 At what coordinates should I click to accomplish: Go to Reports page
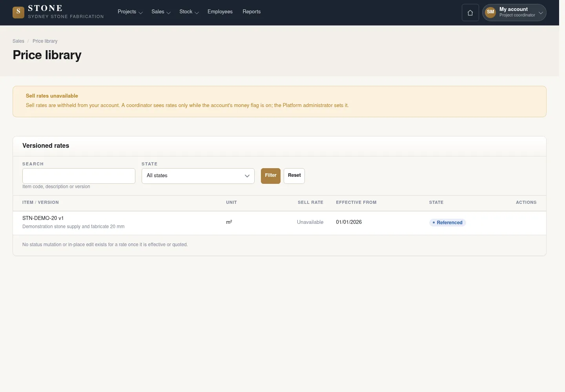click(x=252, y=12)
